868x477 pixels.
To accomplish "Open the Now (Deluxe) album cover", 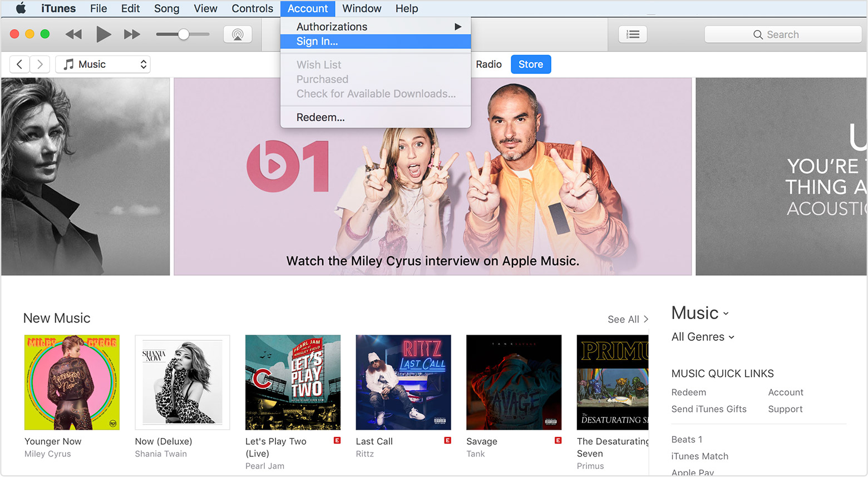I will click(x=183, y=382).
